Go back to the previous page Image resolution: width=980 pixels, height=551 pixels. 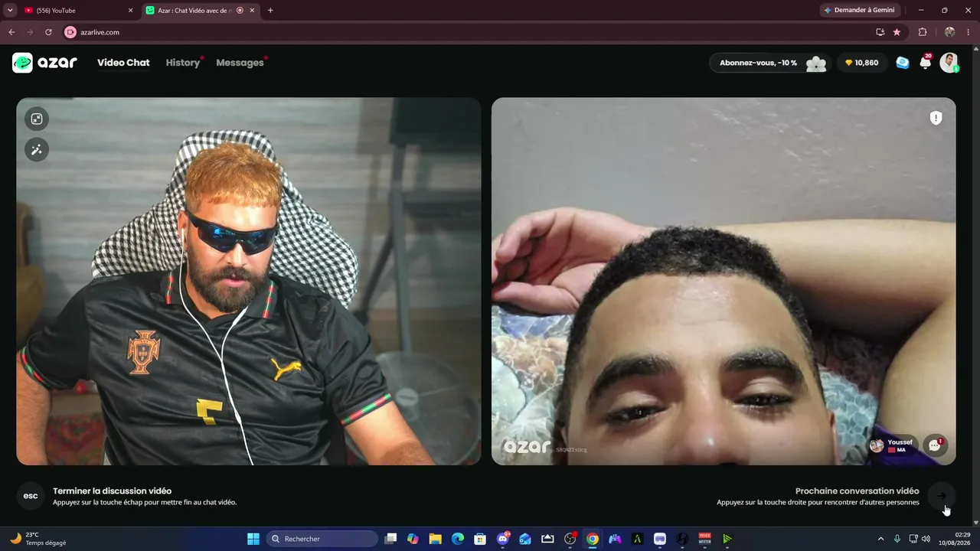(x=11, y=32)
